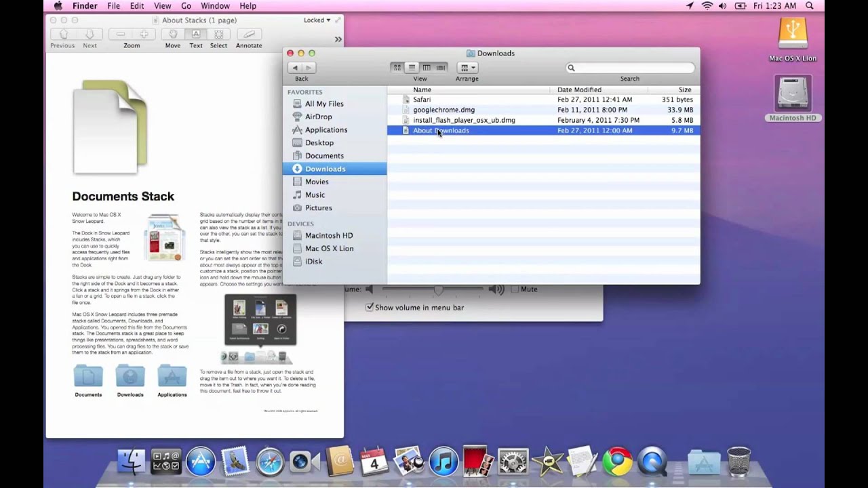This screenshot has width=868, height=488.
Task: Click the Wi-Fi status icon in menu bar
Action: (707, 6)
